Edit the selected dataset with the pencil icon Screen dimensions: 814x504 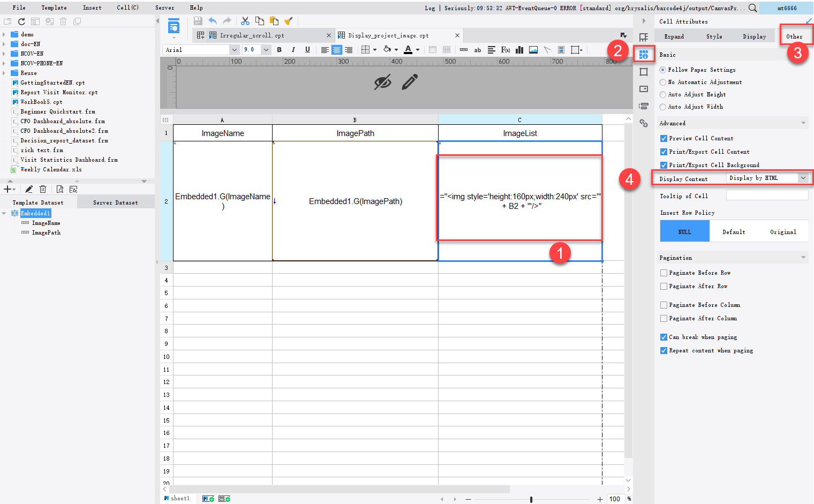tap(28, 189)
